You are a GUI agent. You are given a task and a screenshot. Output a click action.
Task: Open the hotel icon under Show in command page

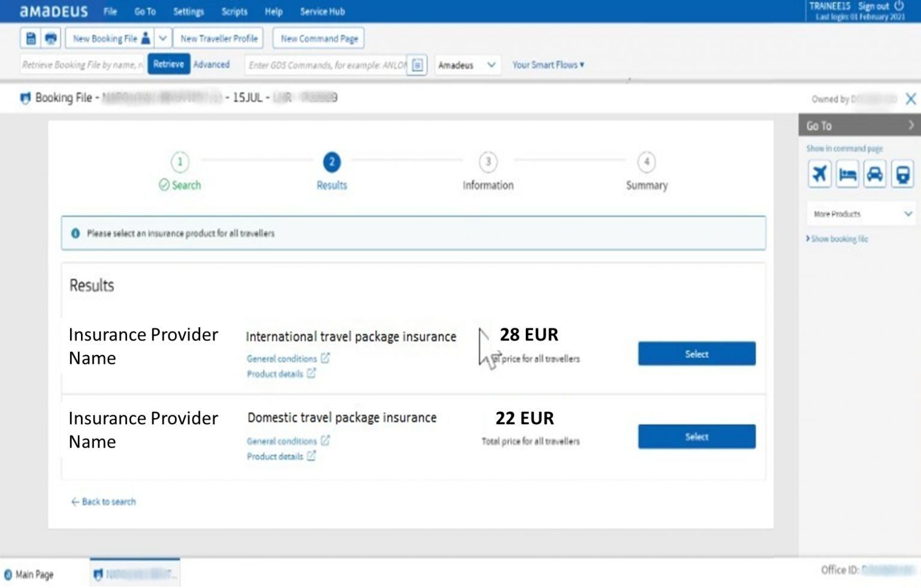[847, 174]
